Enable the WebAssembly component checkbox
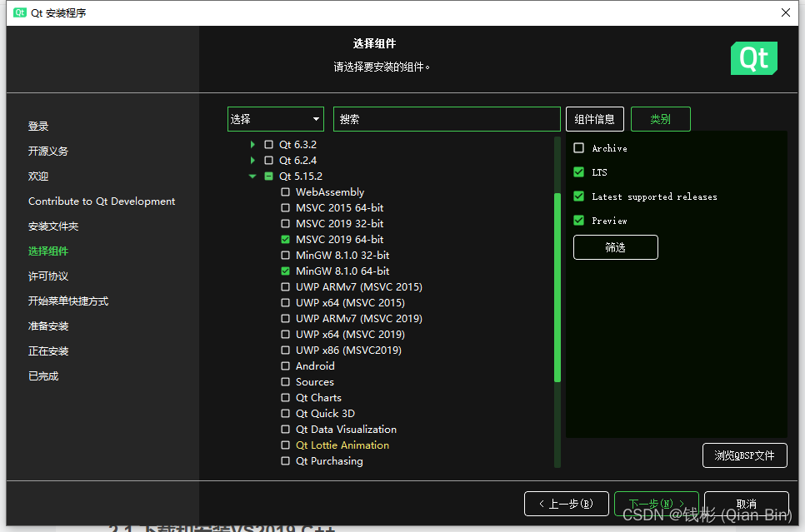The width and height of the screenshot is (805, 532). [286, 192]
